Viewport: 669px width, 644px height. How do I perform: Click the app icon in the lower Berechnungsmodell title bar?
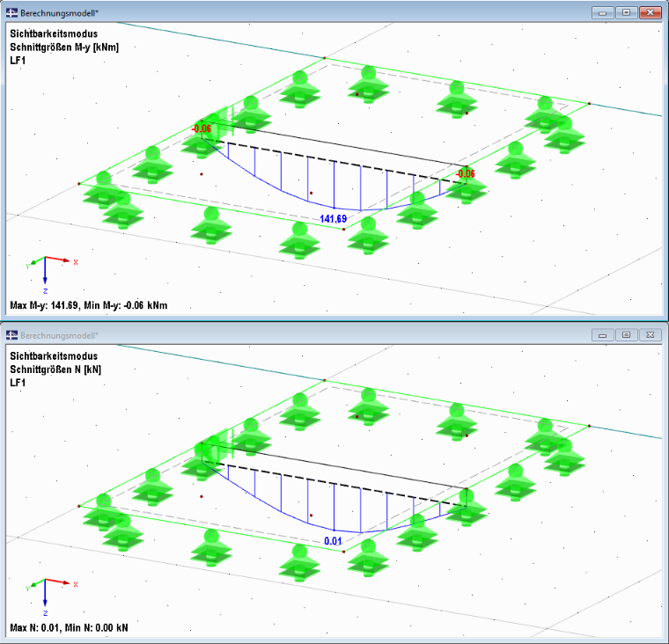coord(12,335)
